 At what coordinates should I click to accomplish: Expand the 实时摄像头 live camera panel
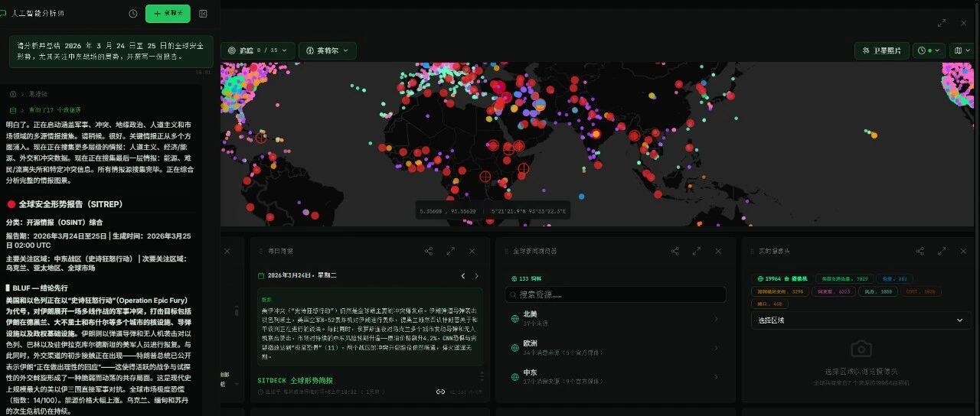942,251
